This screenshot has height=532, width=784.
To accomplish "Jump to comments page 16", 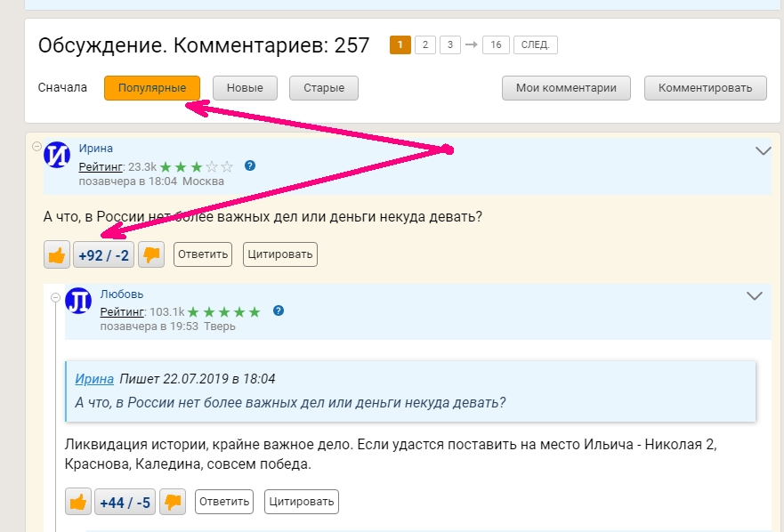I will (496, 45).
